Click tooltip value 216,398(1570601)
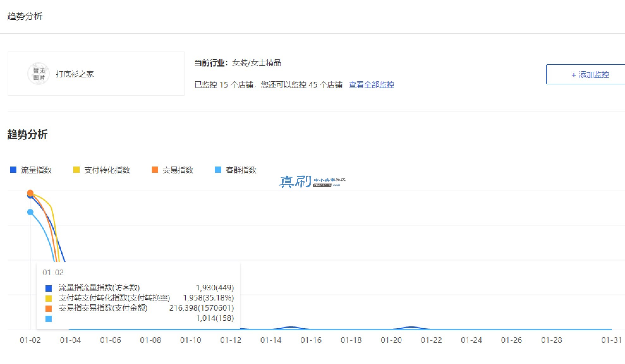Image resolution: width=625 pixels, height=364 pixels. coord(202,308)
